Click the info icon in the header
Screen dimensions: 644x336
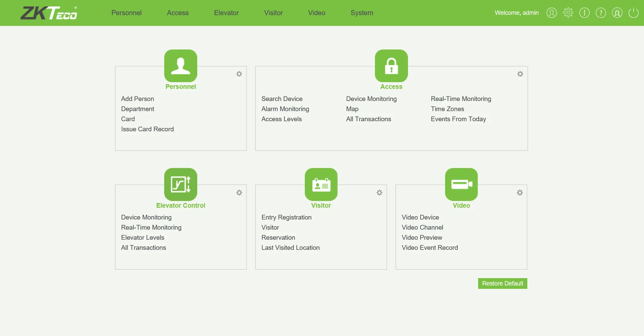point(584,12)
